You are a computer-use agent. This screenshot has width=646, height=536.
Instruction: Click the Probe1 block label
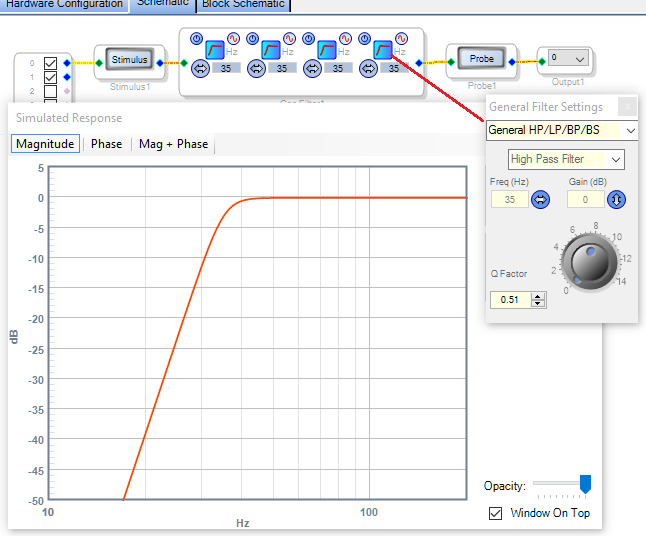tap(482, 86)
